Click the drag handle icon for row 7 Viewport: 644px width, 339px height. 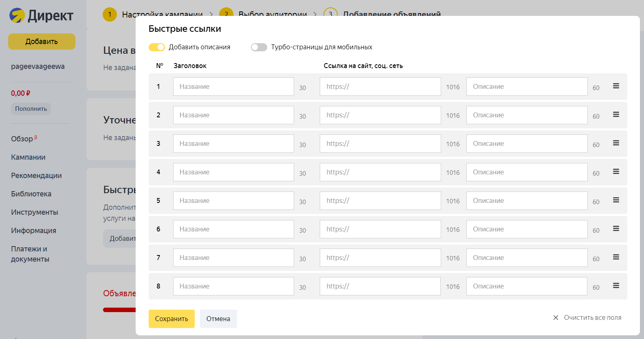pos(616,257)
